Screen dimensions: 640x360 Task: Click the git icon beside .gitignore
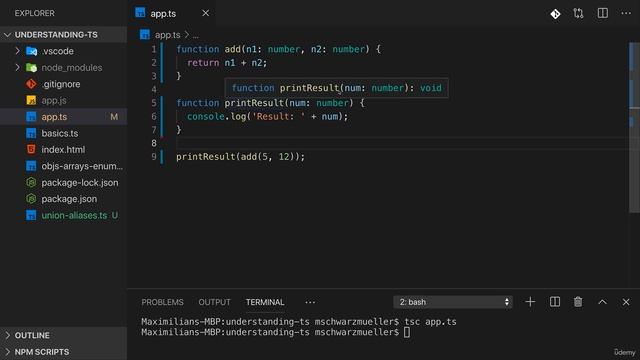[31, 84]
